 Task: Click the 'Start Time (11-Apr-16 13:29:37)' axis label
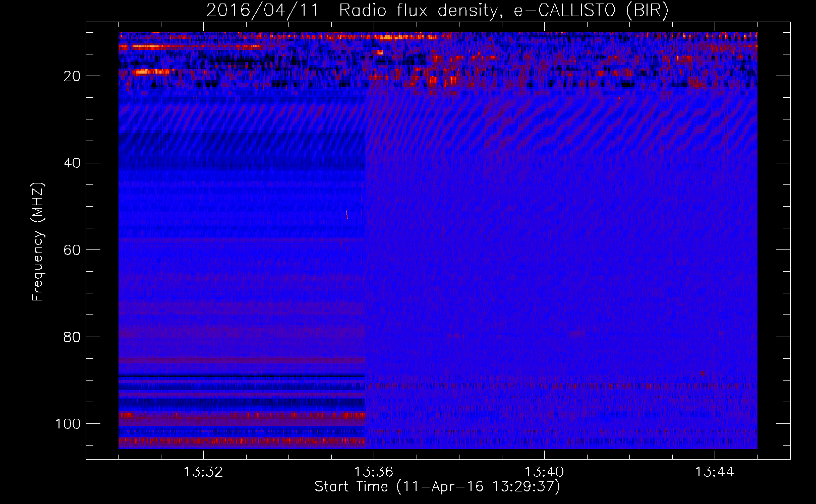click(x=437, y=487)
